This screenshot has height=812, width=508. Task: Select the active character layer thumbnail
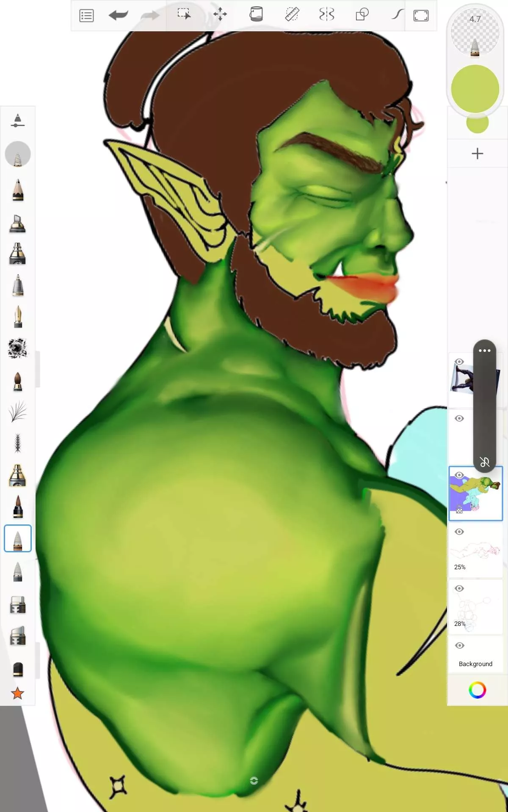[475, 494]
